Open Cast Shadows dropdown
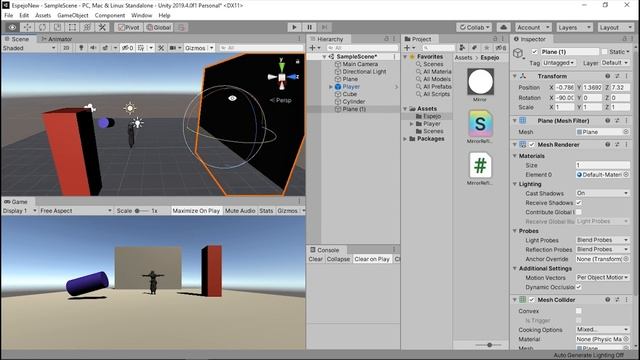 click(602, 193)
